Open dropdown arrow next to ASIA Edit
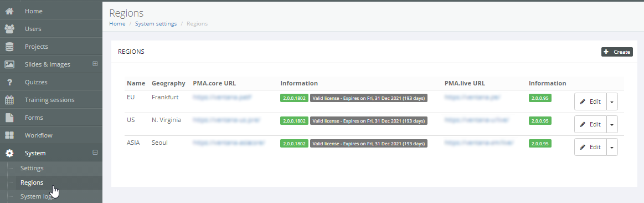This screenshot has width=644, height=203. pyautogui.click(x=612, y=147)
